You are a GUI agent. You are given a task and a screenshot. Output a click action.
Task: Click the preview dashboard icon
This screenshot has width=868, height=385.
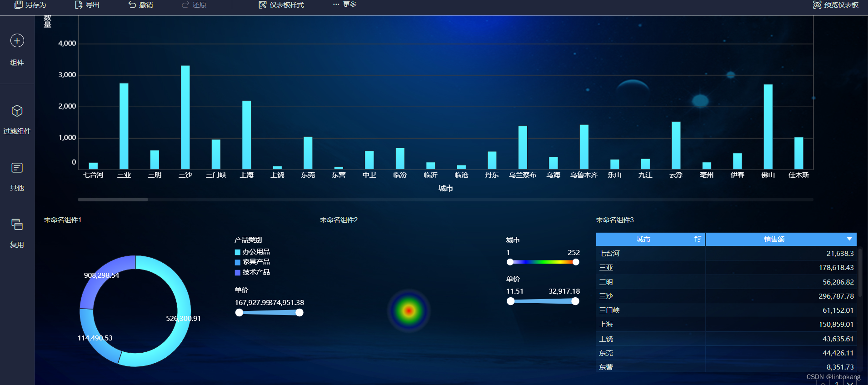[x=817, y=5]
